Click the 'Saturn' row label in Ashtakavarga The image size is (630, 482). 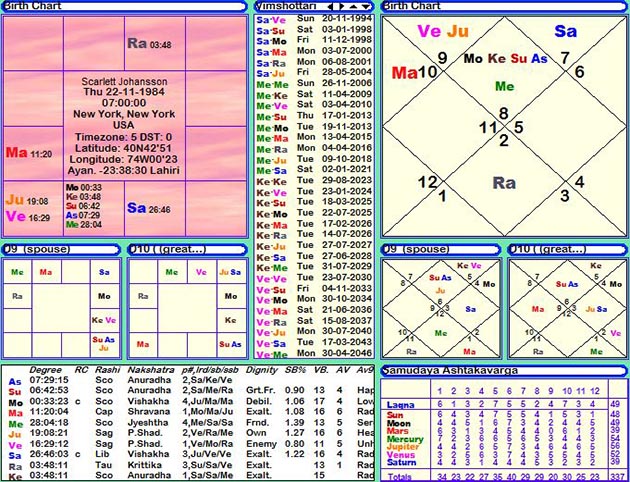402,462
